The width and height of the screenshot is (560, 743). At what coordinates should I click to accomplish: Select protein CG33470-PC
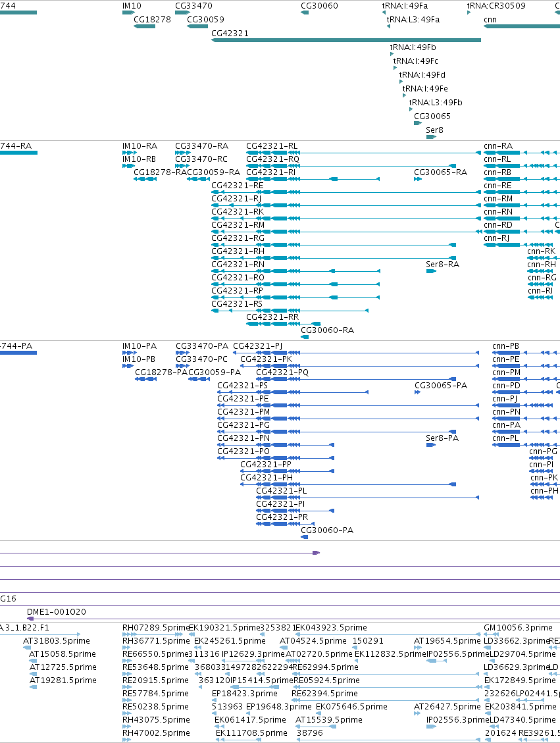pyautogui.click(x=202, y=359)
